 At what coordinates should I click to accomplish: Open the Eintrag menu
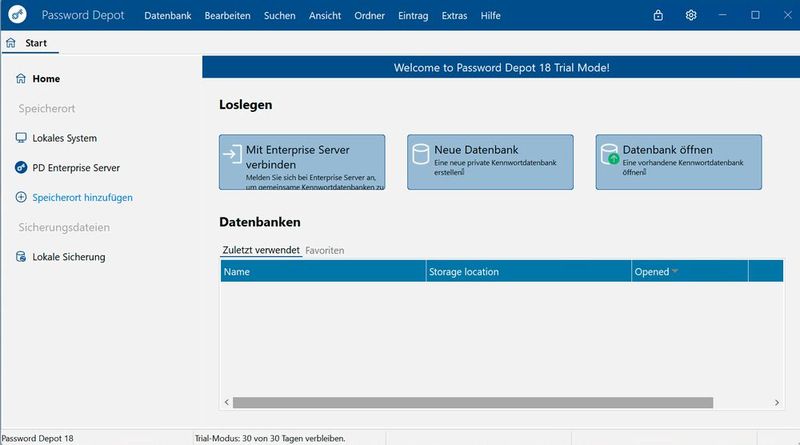point(413,16)
